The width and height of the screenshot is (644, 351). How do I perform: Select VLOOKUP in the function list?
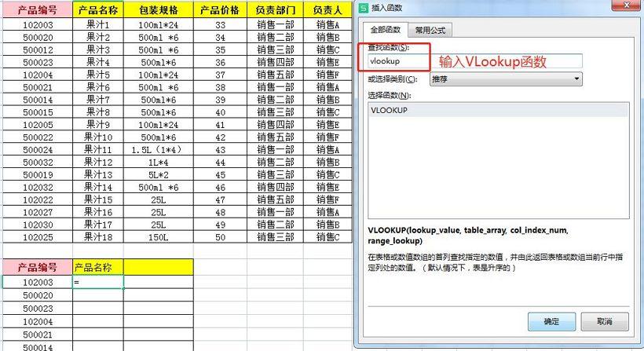tap(498, 110)
